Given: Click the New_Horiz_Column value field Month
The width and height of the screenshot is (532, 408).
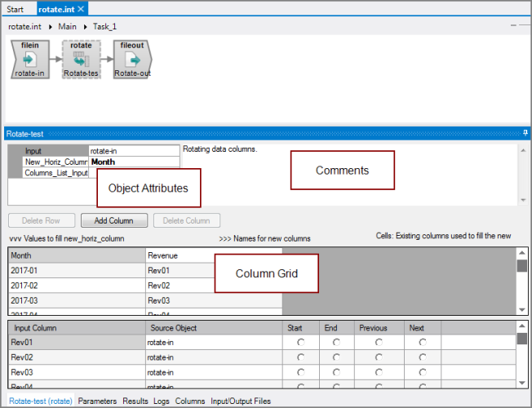Looking at the screenshot, I should pyautogui.click(x=134, y=162).
